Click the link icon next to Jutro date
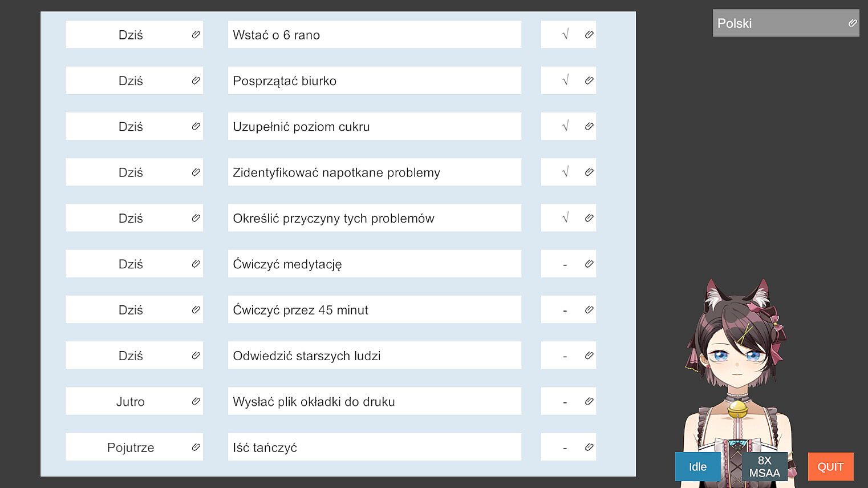Screen dimensions: 868x488 click(196, 401)
